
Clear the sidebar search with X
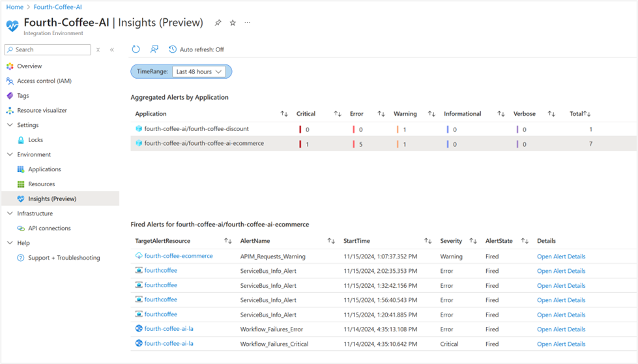(98, 49)
